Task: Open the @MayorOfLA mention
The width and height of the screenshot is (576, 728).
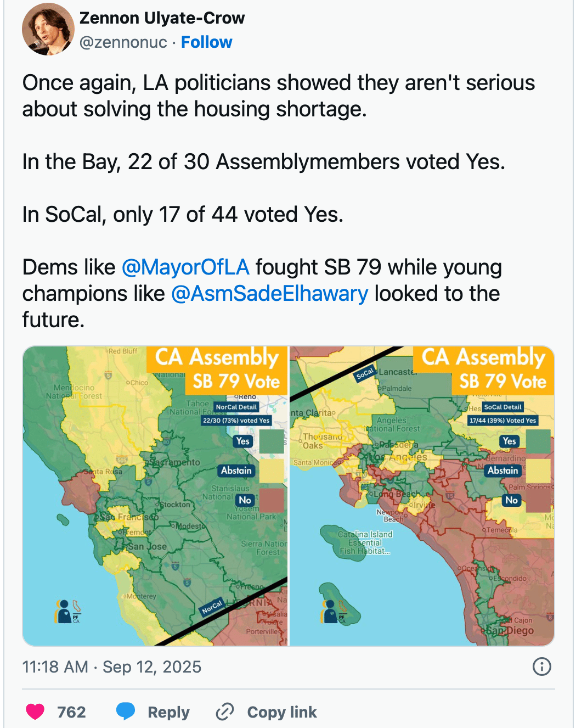Action: pyautogui.click(x=185, y=267)
